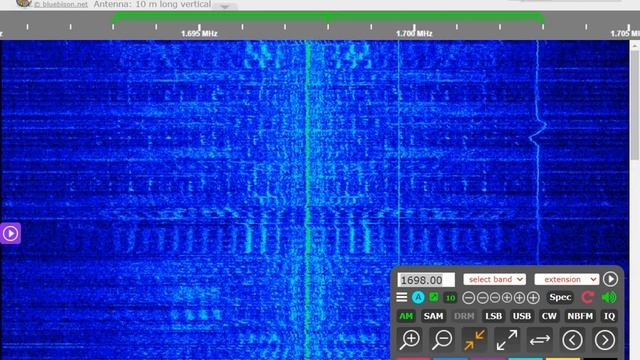Page the waterfall left with the circled arrow
The width and height of the screenshot is (640, 360).
572,340
